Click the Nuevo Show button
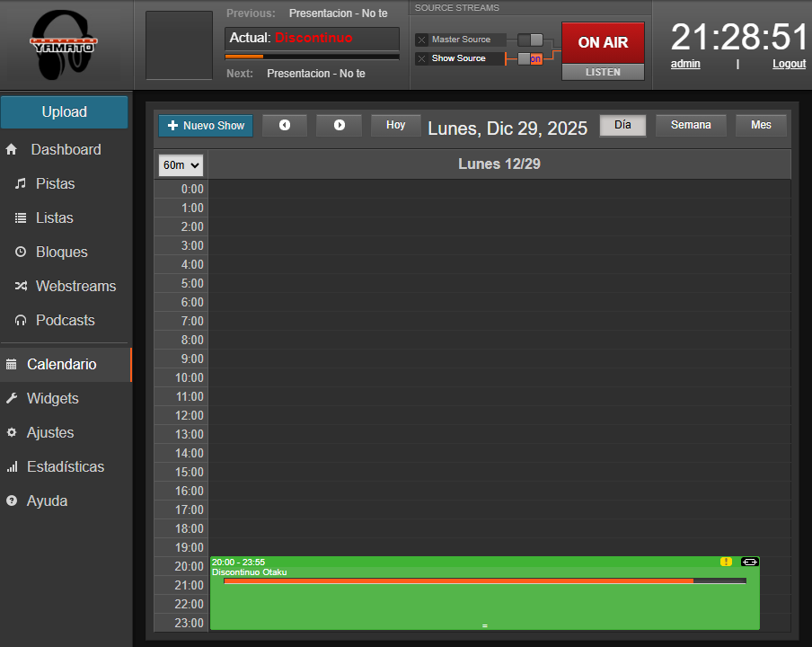This screenshot has width=812, height=647. point(206,126)
